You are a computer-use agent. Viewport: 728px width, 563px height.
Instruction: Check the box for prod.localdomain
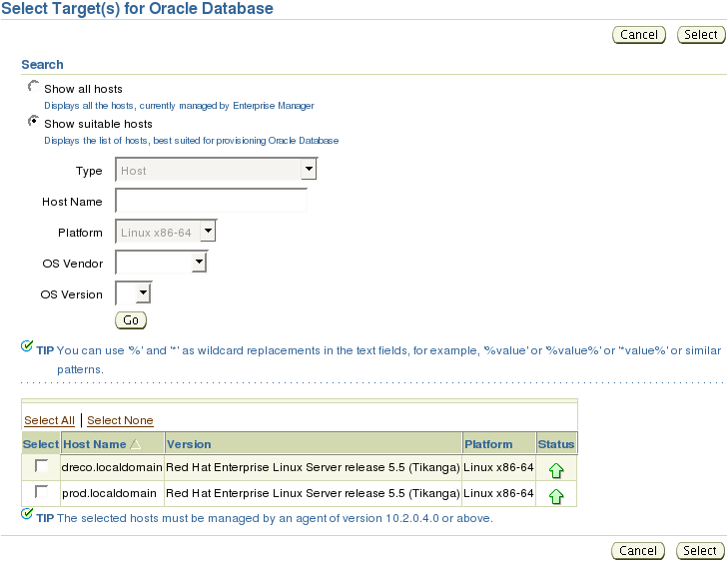tap(41, 491)
